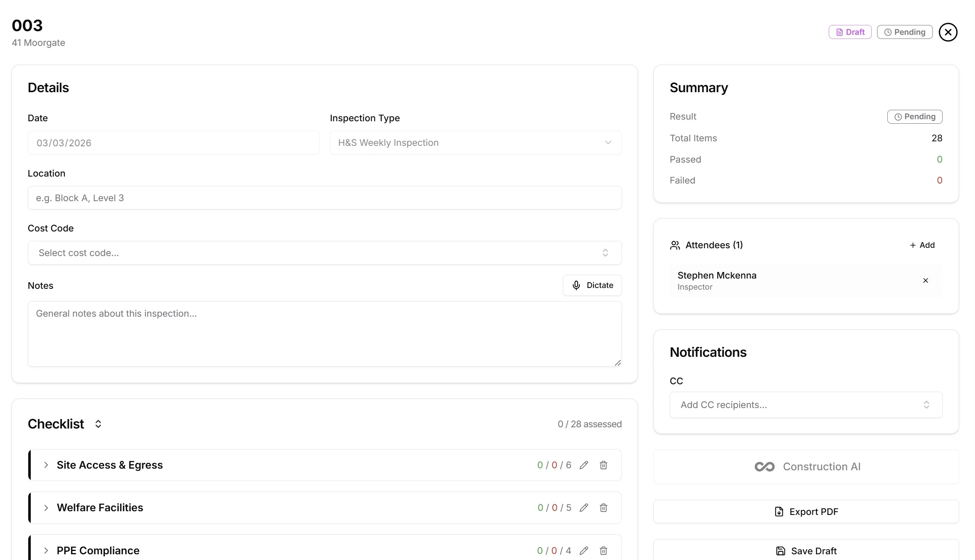
Task: Edit the Site Access & Egress section
Action: 584,465
